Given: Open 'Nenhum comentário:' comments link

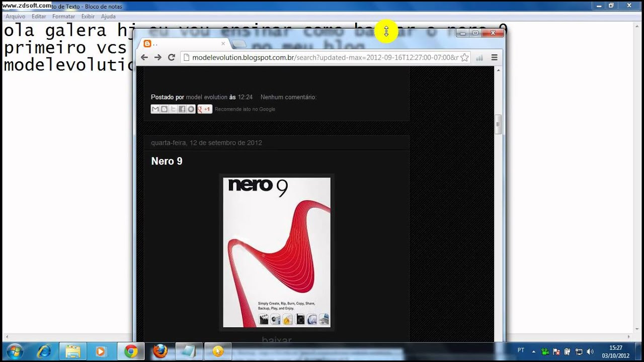Looking at the screenshot, I should [x=288, y=97].
